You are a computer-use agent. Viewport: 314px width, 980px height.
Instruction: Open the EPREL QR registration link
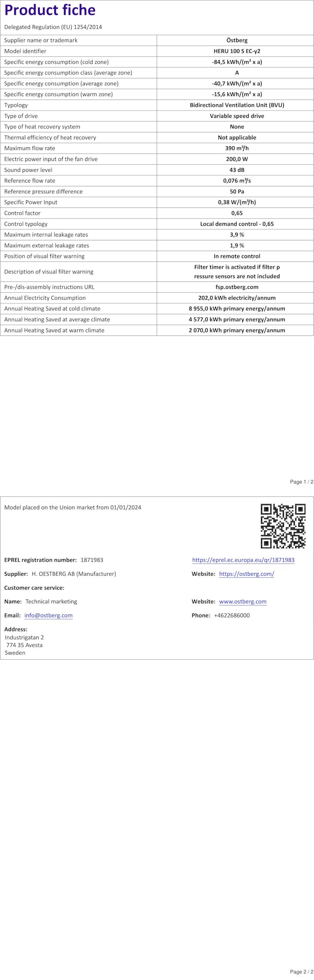(243, 560)
